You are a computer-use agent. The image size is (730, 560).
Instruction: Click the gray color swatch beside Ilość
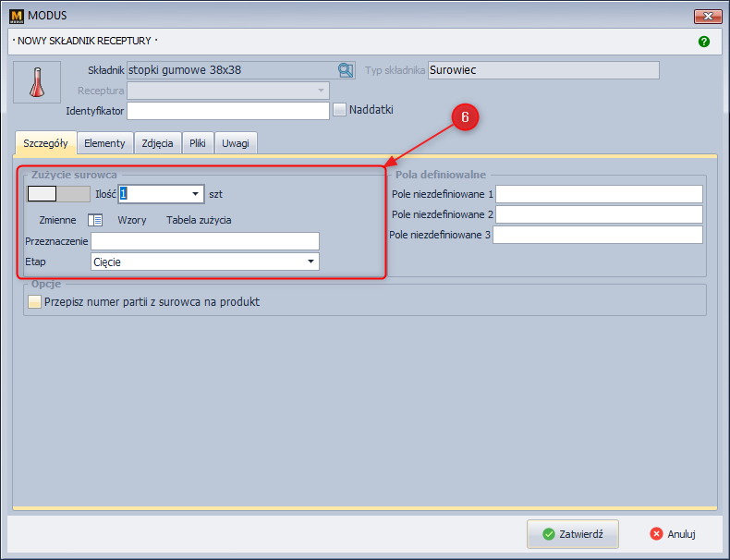point(58,194)
